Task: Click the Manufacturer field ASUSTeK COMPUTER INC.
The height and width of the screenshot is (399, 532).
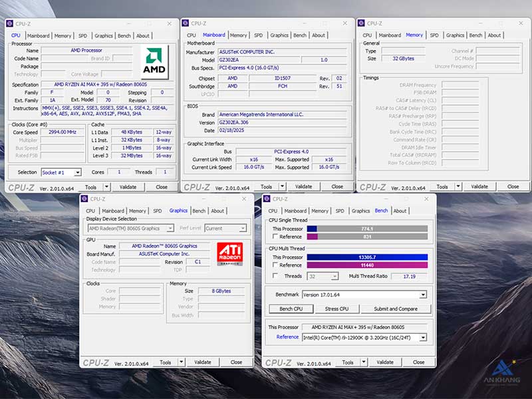Action: [x=282, y=52]
